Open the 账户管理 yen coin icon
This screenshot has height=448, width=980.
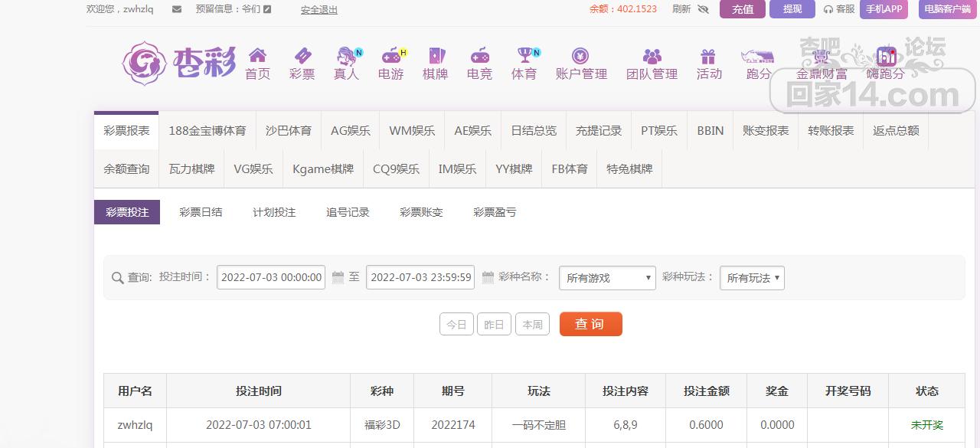[581, 55]
